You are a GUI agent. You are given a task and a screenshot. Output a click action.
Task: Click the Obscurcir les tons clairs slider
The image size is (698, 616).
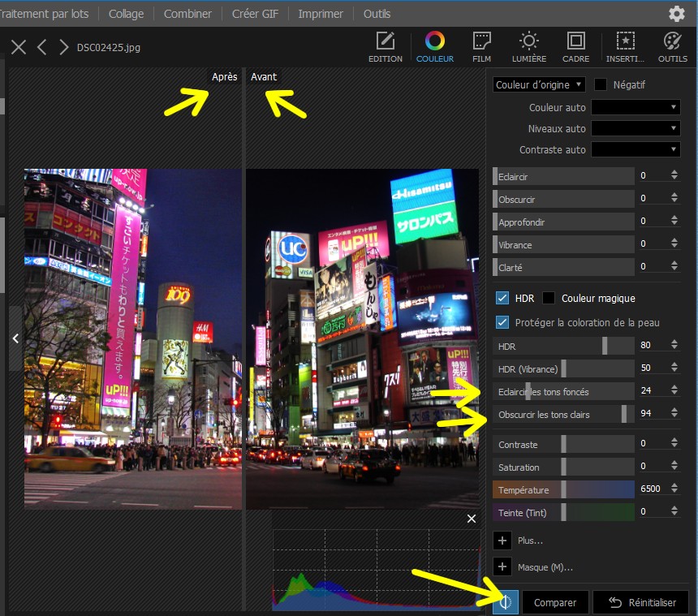(563, 414)
